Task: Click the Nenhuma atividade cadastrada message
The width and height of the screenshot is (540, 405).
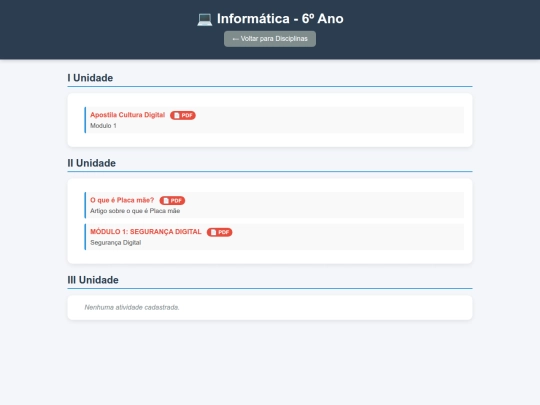Action: point(132,307)
